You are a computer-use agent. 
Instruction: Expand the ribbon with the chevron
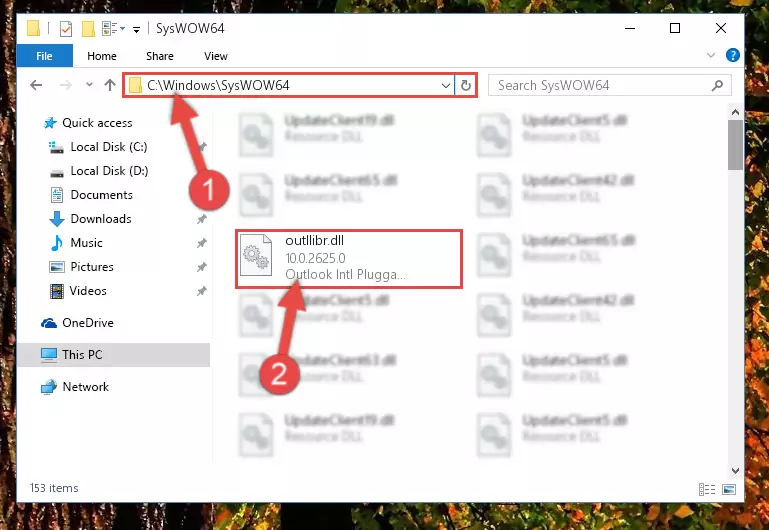tap(711, 55)
